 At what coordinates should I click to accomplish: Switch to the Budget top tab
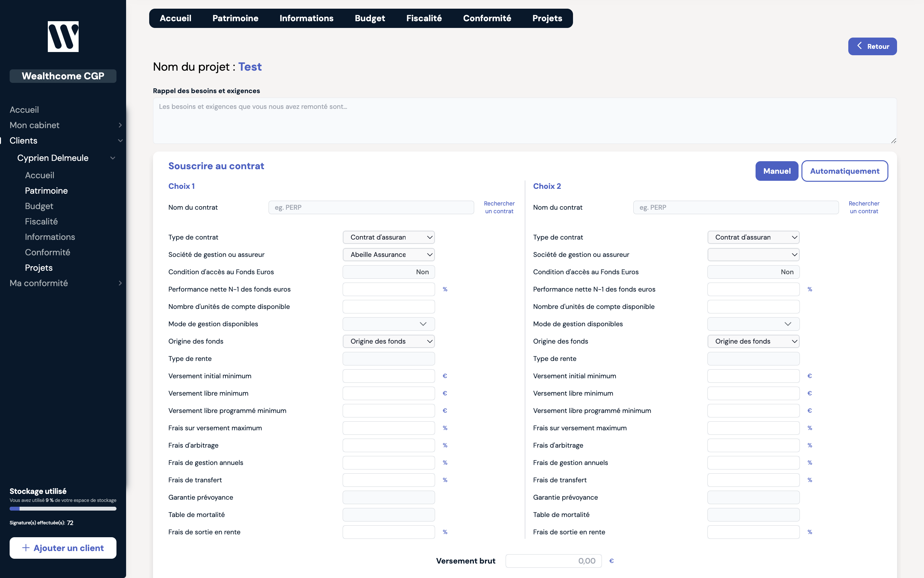[370, 18]
